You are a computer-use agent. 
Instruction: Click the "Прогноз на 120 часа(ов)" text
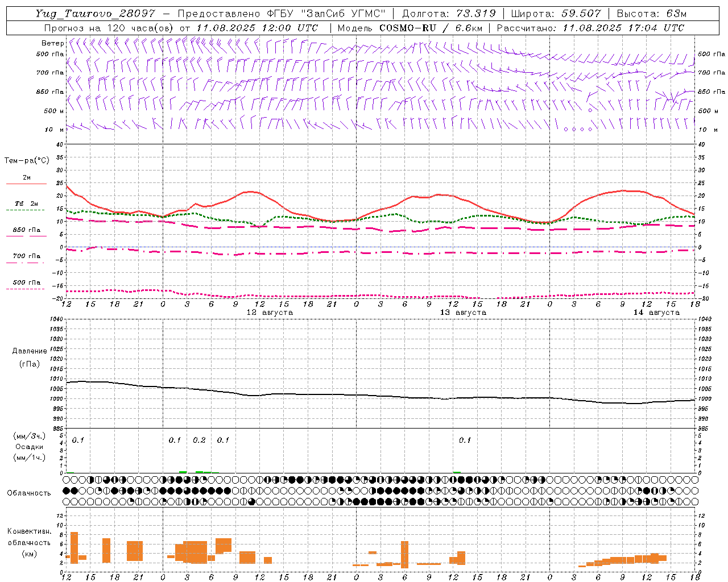[x=109, y=28]
